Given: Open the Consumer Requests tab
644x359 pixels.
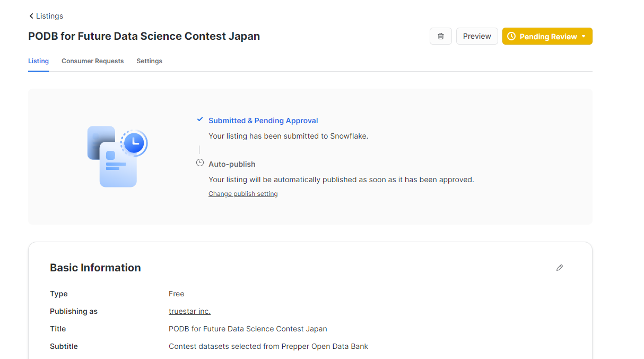Looking at the screenshot, I should [x=92, y=61].
